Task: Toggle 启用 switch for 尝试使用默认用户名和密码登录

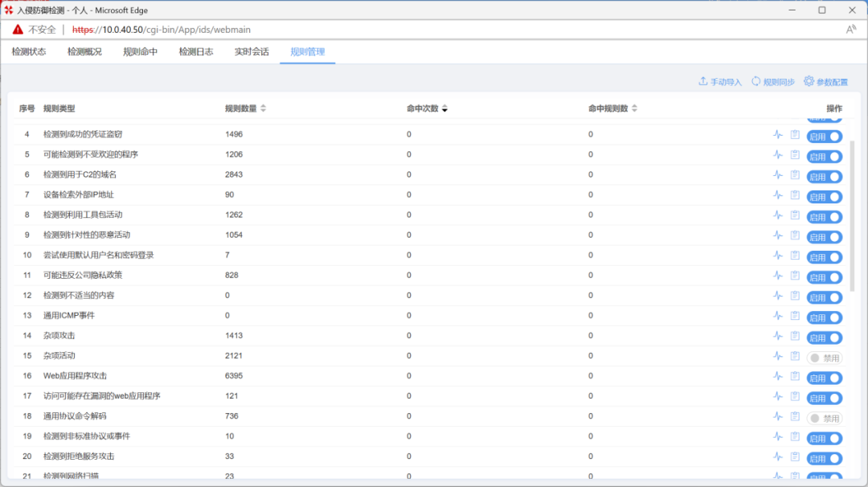Action: 825,257
